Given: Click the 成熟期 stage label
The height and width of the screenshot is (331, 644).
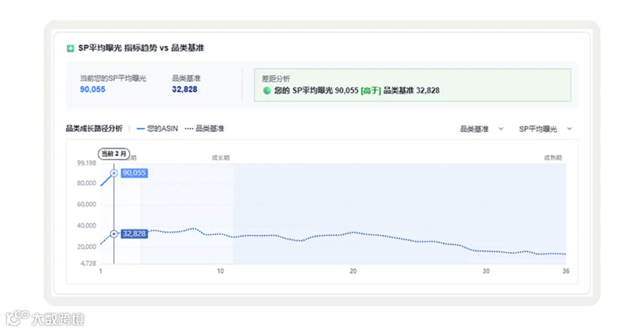Looking at the screenshot, I should click(553, 157).
